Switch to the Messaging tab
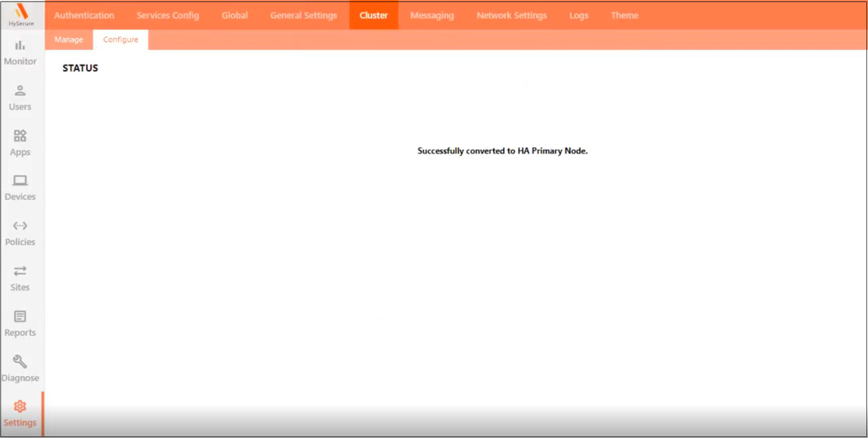Viewport: 868px width, 438px height. (432, 15)
